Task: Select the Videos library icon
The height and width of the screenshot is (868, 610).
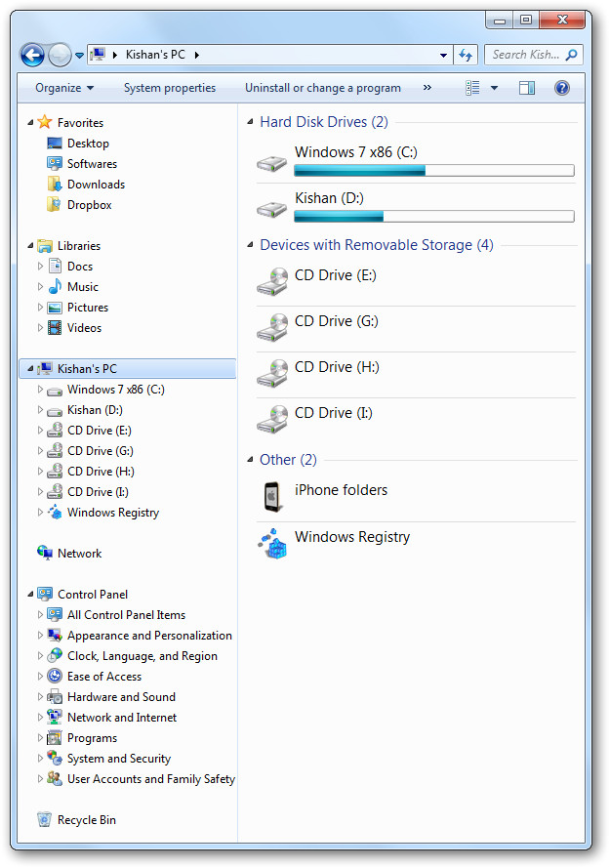Action: [55, 328]
